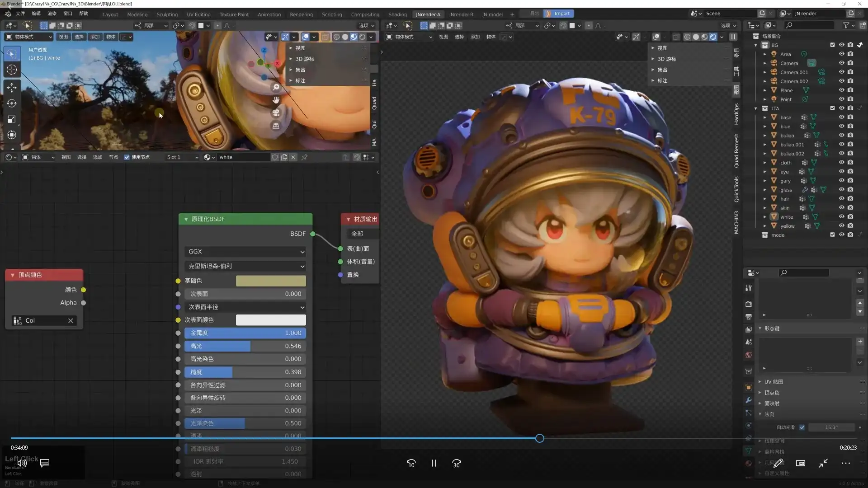Open the Compositing workspace tab
This screenshot has width=868, height=488.
click(x=365, y=14)
